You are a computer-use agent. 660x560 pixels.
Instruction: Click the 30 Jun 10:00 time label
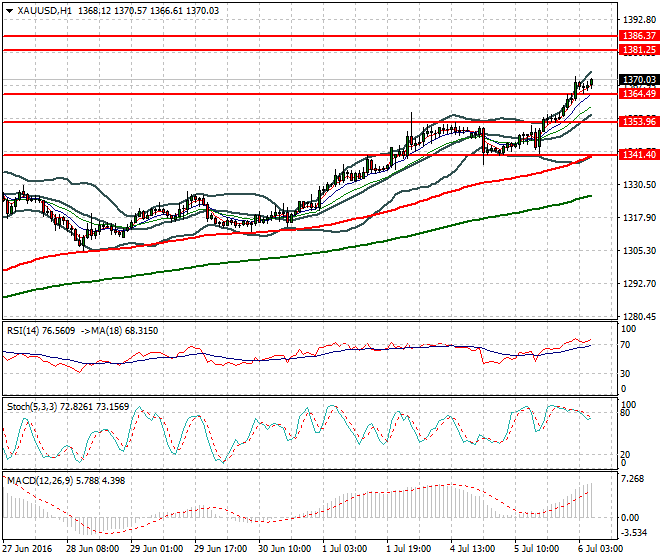tap(285, 549)
